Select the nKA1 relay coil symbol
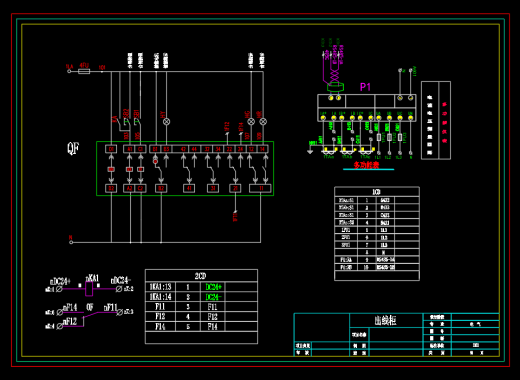Viewport: 520px width, 380px height. click(89, 289)
